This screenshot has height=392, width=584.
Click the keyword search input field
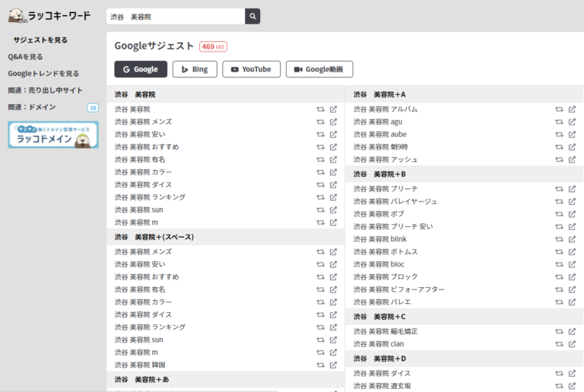(x=175, y=16)
